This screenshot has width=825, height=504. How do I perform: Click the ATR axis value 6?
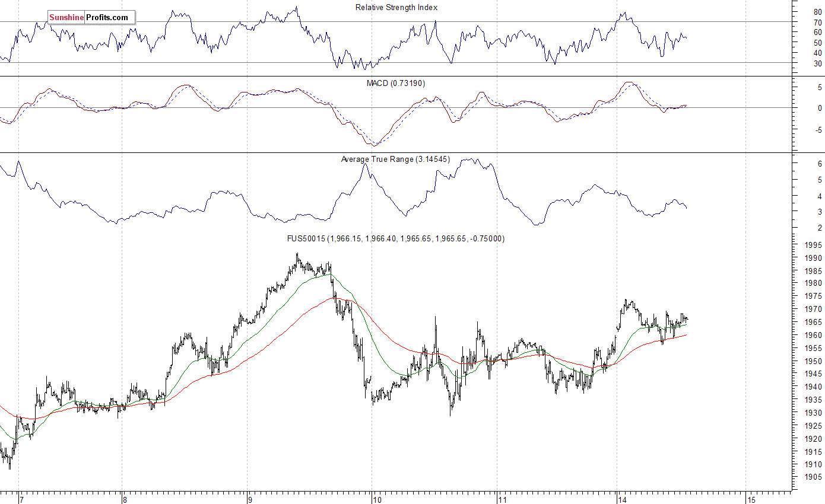[820, 164]
